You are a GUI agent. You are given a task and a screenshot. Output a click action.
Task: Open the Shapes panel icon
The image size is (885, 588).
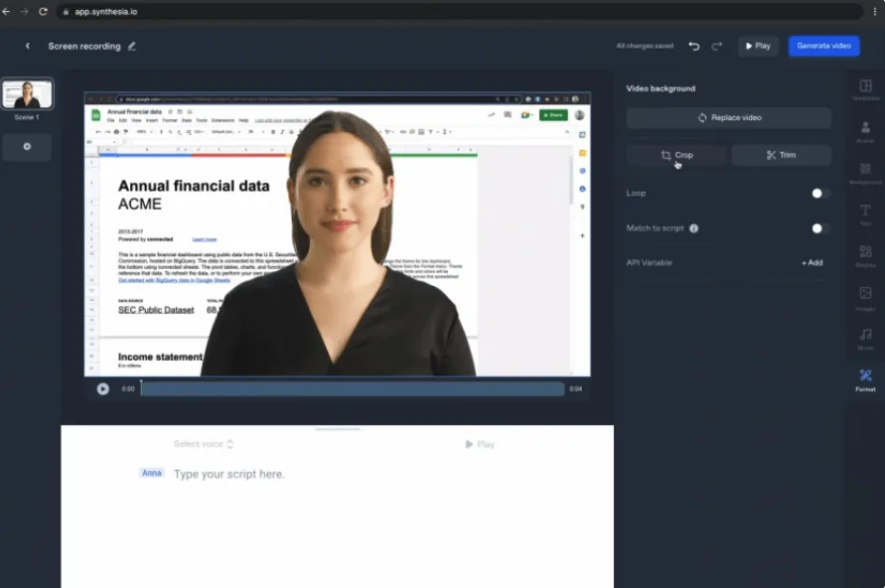865,255
